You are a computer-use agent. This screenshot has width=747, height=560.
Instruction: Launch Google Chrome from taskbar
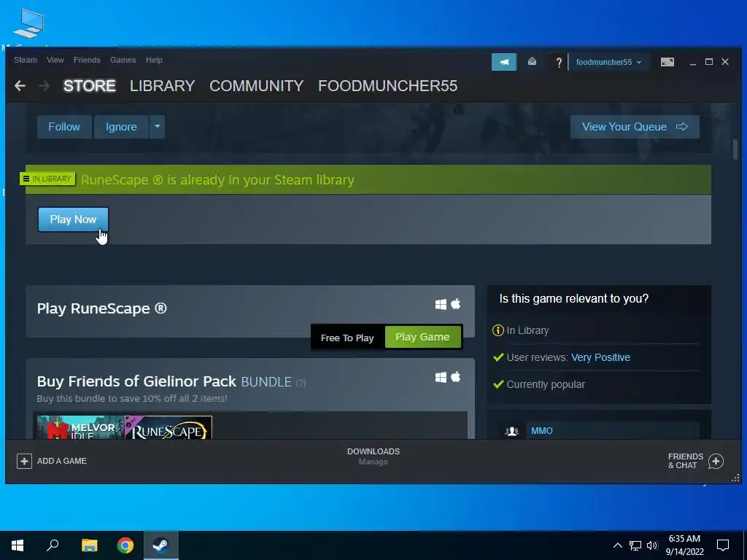point(125,545)
